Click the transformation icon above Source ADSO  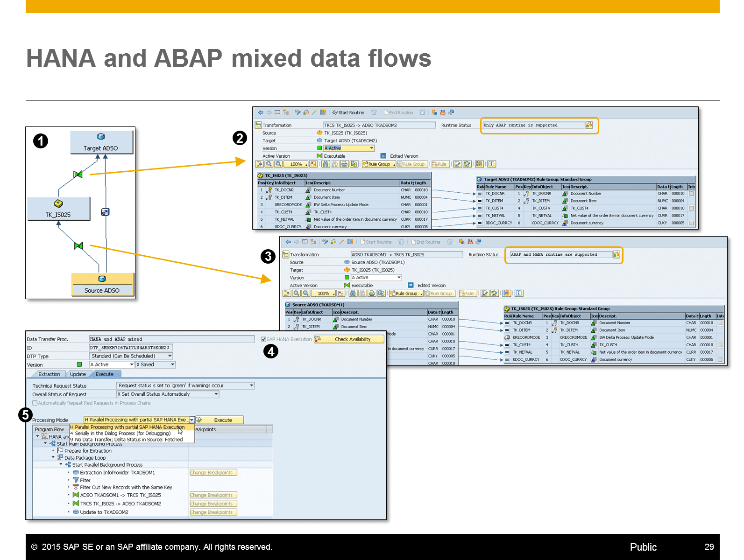(x=78, y=245)
